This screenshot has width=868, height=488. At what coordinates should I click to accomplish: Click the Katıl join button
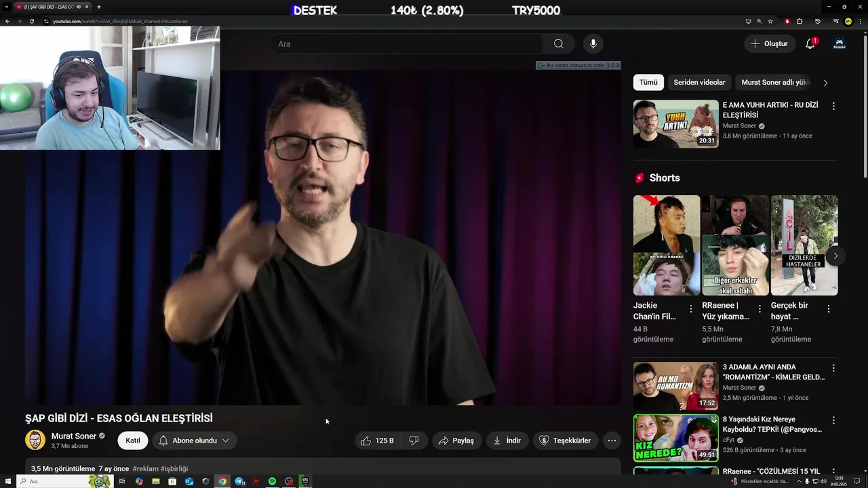tap(133, 441)
